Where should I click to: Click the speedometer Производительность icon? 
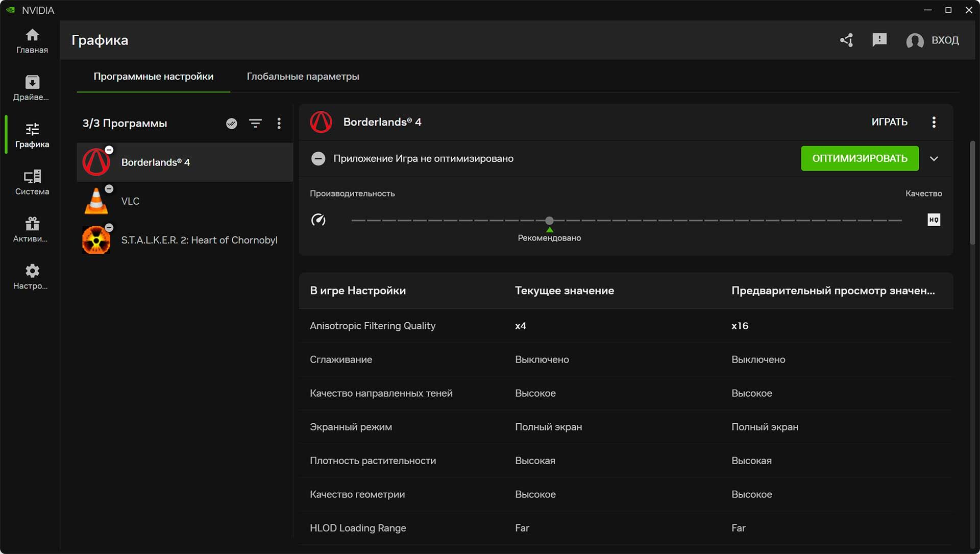318,220
